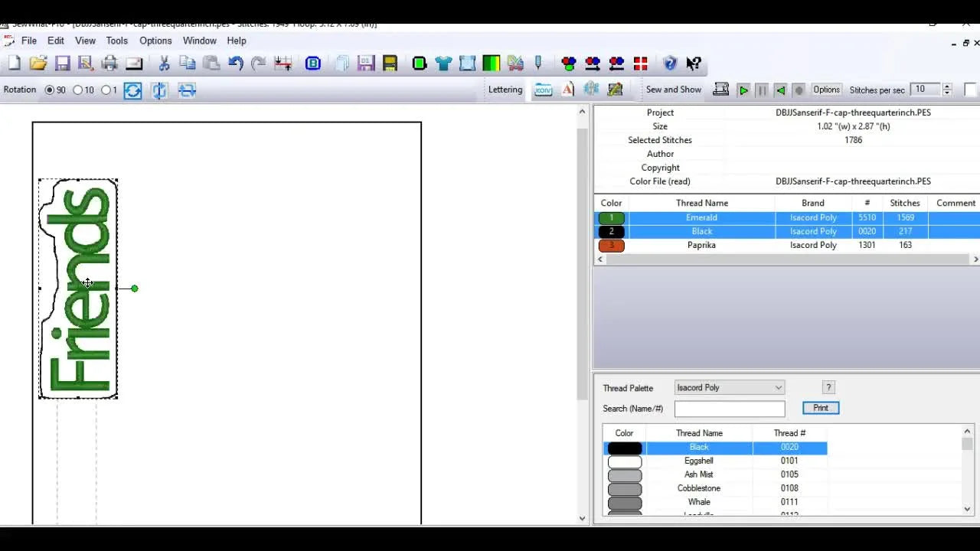Image resolution: width=980 pixels, height=551 pixels.
Task: Stop the sew simulation with the round stop button
Action: point(799,90)
